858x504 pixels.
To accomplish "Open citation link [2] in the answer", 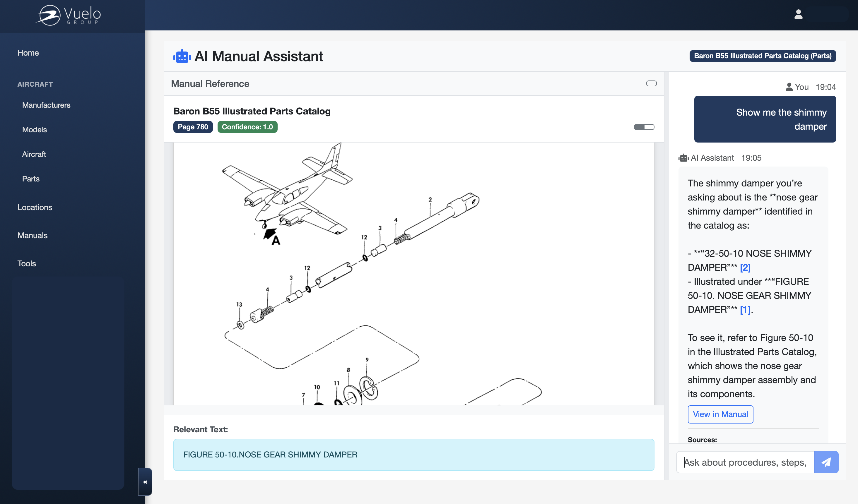I will (745, 268).
